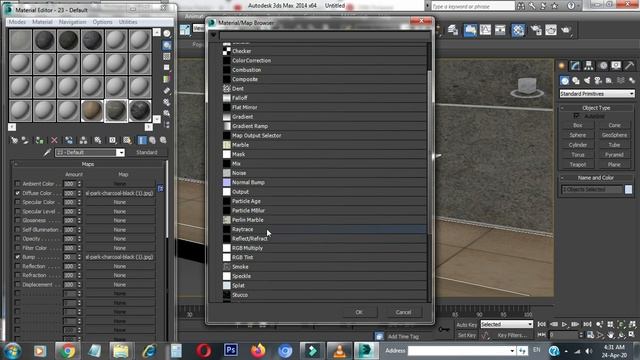Toggle Diffuse Color map checkbox
The height and width of the screenshot is (360, 640).
pyautogui.click(x=18, y=193)
